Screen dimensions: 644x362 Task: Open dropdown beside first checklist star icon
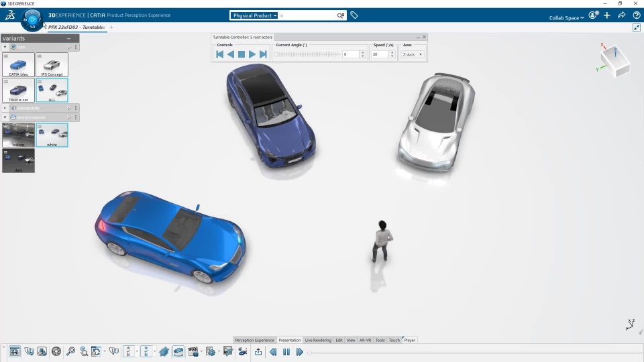click(137, 351)
